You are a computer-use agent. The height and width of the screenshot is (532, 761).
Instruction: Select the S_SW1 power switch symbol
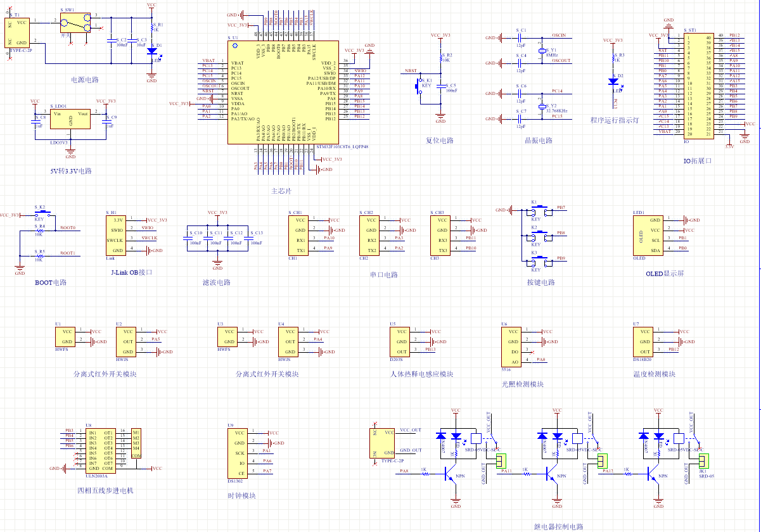[x=75, y=25]
